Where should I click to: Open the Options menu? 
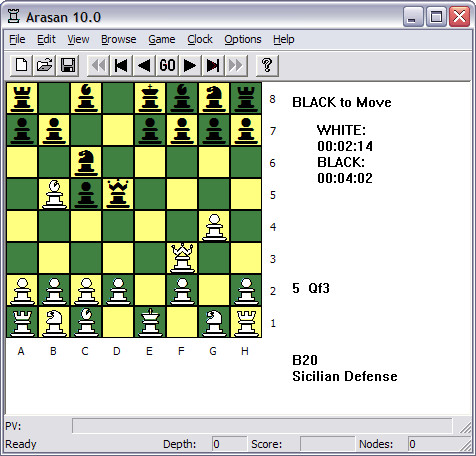pos(243,39)
